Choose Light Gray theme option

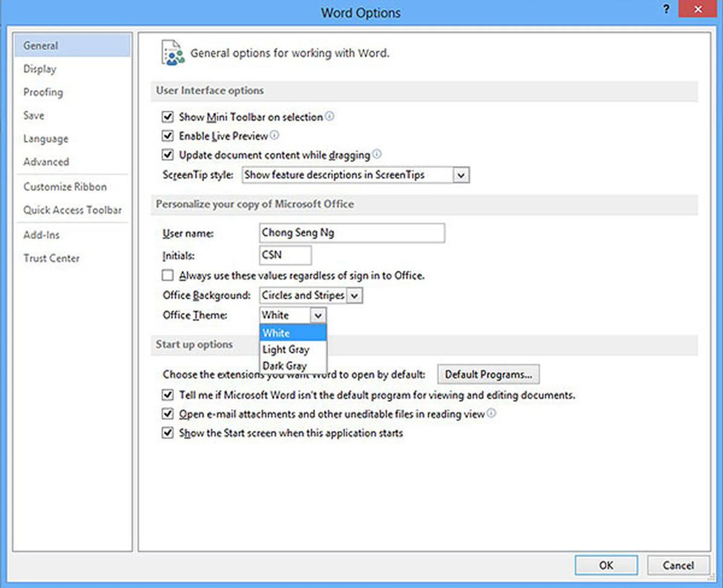[285, 350]
